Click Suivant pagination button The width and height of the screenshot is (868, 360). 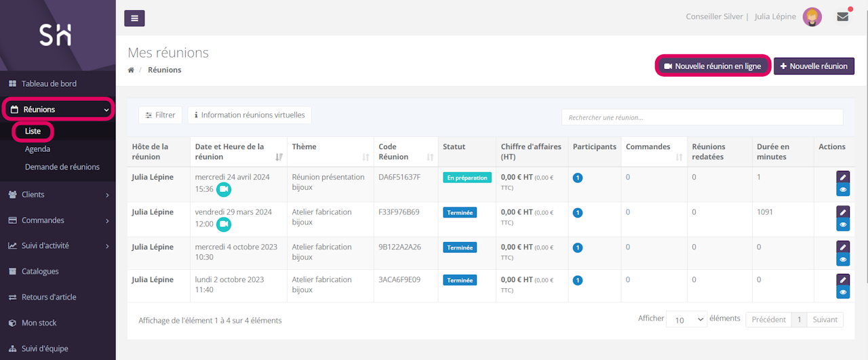(x=825, y=319)
